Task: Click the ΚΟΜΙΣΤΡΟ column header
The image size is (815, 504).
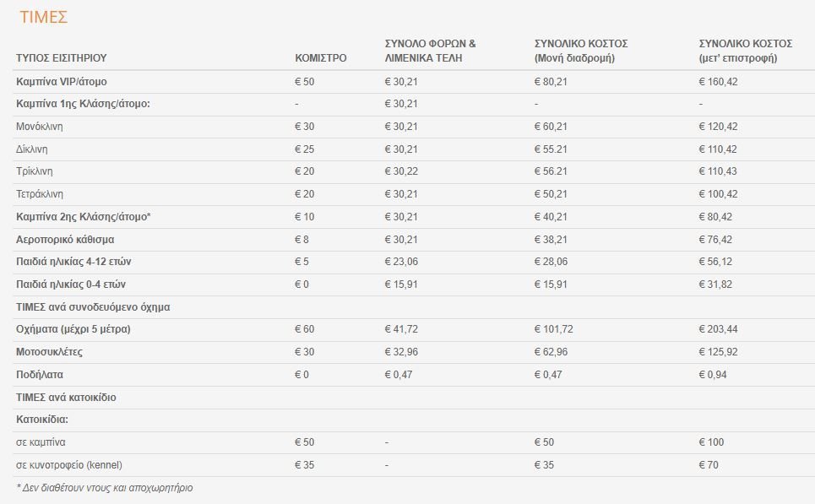Action: pos(321,58)
